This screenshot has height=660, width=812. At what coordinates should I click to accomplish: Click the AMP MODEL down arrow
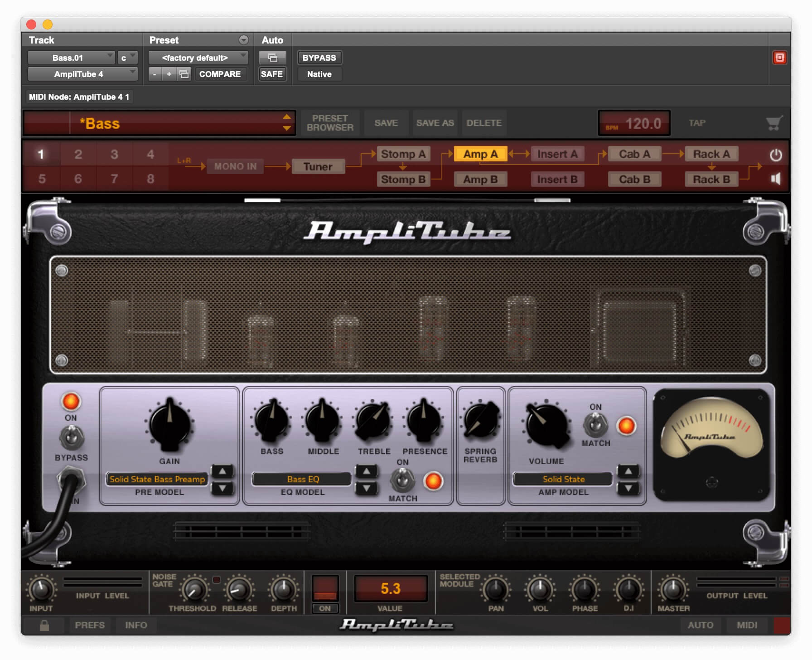tap(628, 488)
